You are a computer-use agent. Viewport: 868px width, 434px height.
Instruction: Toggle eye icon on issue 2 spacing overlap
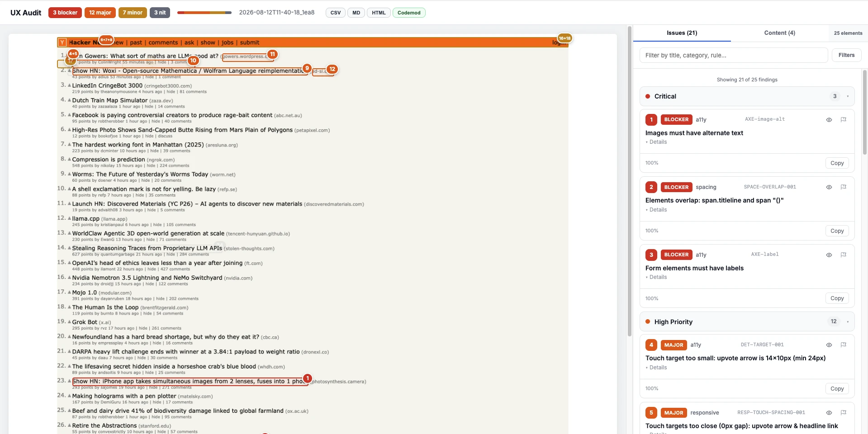(829, 187)
